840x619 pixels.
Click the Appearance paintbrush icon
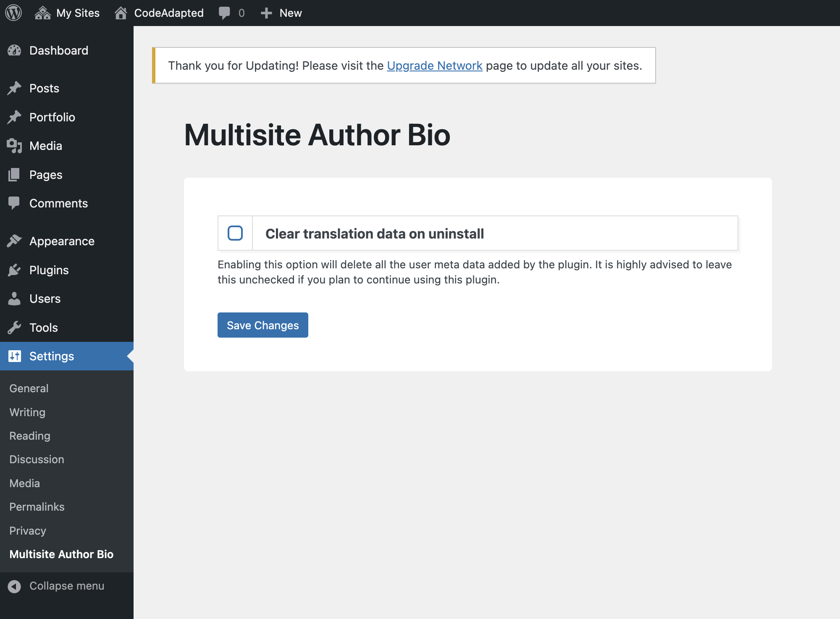(x=14, y=241)
